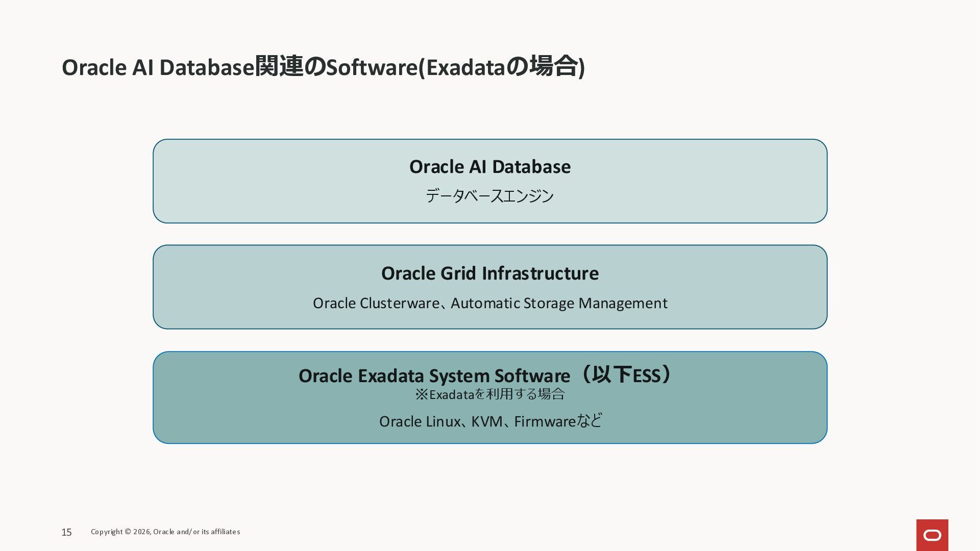
Task: Select the データベースエンジン subtitle text
Action: 489,196
